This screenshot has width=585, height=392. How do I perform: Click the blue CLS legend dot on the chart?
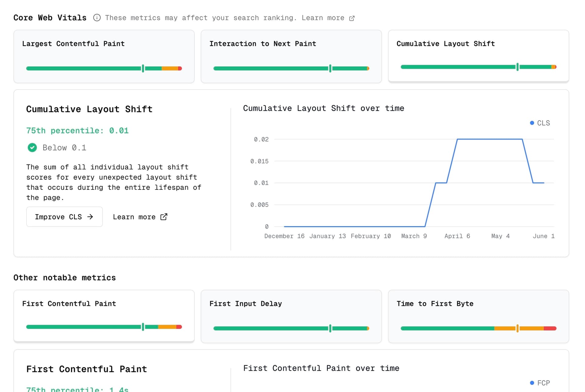[532, 123]
